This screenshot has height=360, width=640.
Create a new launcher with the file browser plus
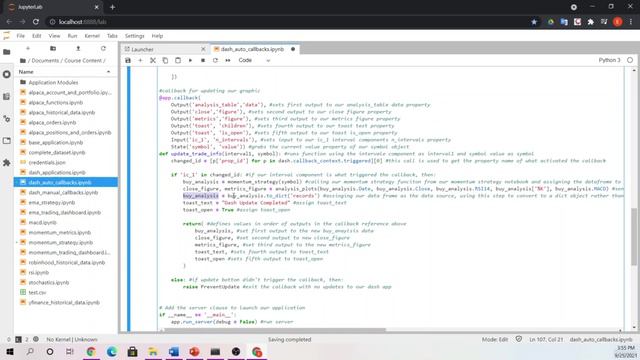pos(28,49)
